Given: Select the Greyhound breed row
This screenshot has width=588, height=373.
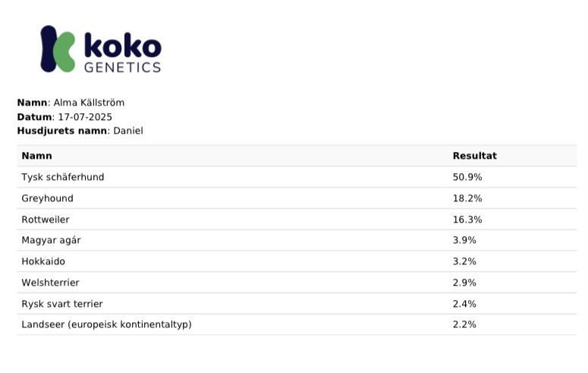Looking at the screenshot, I should pos(297,198).
